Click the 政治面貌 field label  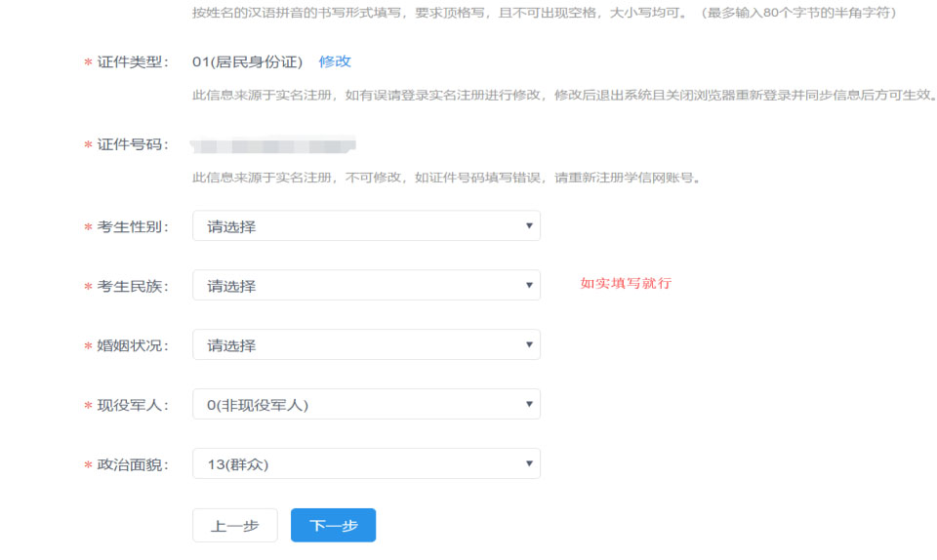click(133, 464)
